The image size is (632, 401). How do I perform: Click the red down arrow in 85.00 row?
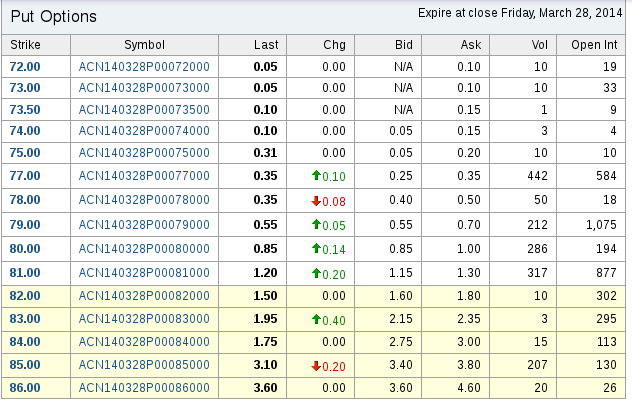point(316,366)
